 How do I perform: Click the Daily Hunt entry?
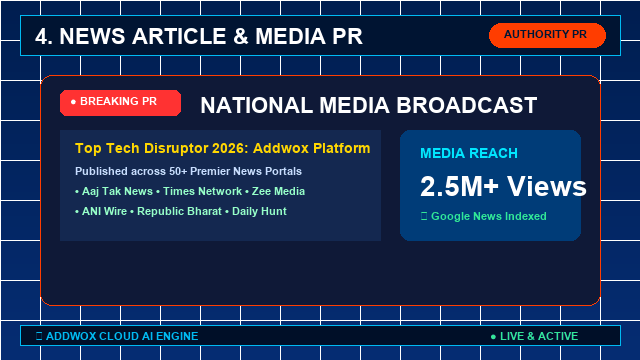[259, 211]
